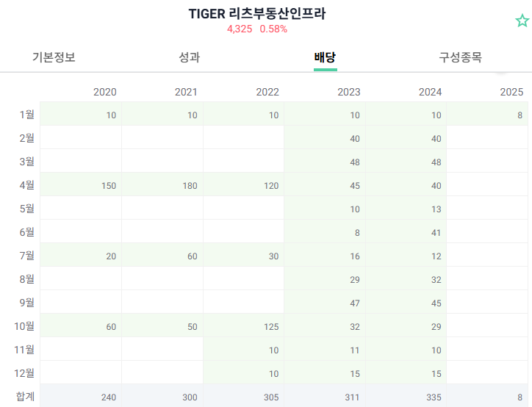Click the 45 cell for September 2024

click(406, 302)
